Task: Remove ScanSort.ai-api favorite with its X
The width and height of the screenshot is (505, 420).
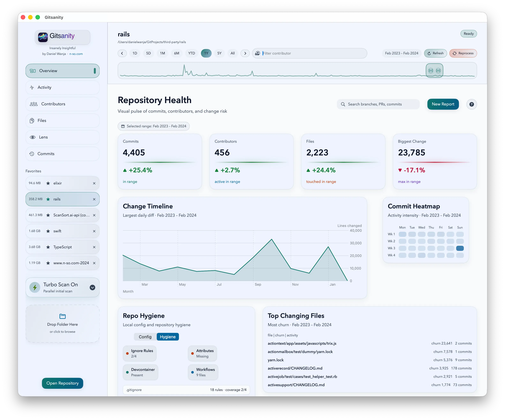Action: click(x=94, y=215)
